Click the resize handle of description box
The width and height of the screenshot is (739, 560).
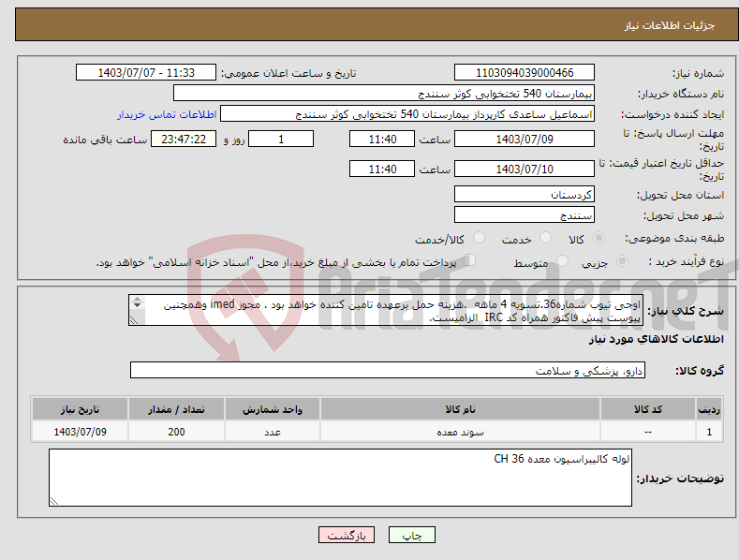click(x=134, y=320)
